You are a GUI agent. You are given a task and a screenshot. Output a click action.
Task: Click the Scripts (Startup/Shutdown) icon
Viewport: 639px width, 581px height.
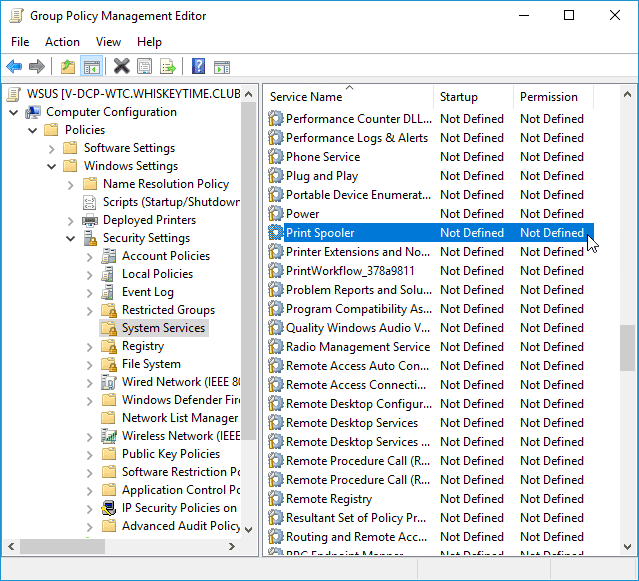pos(90,202)
